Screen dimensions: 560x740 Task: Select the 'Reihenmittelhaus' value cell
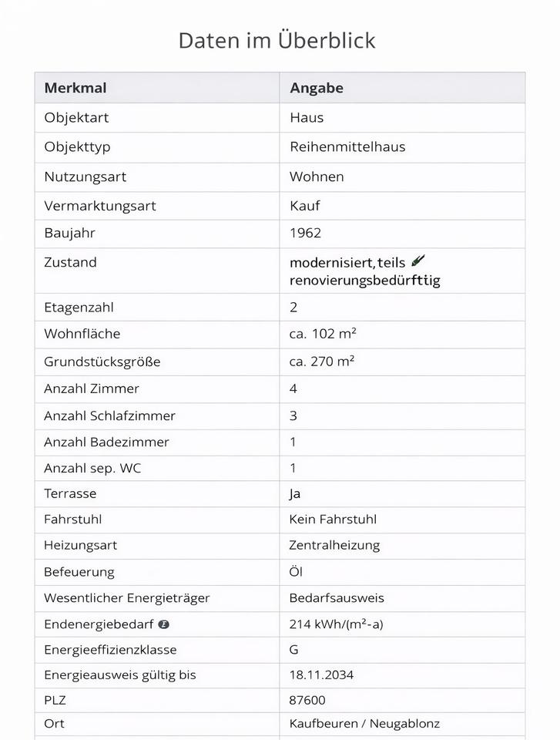pos(347,146)
